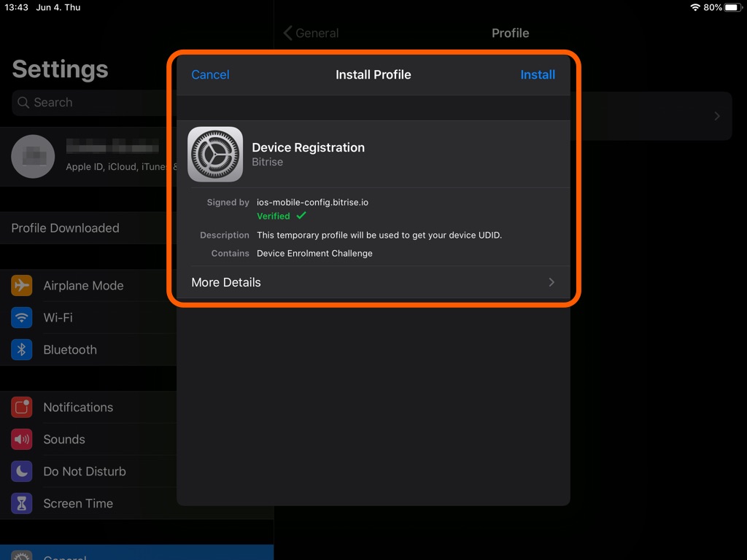Tap the Search field in Settings
Viewport: 747px width, 560px height.
(88, 102)
